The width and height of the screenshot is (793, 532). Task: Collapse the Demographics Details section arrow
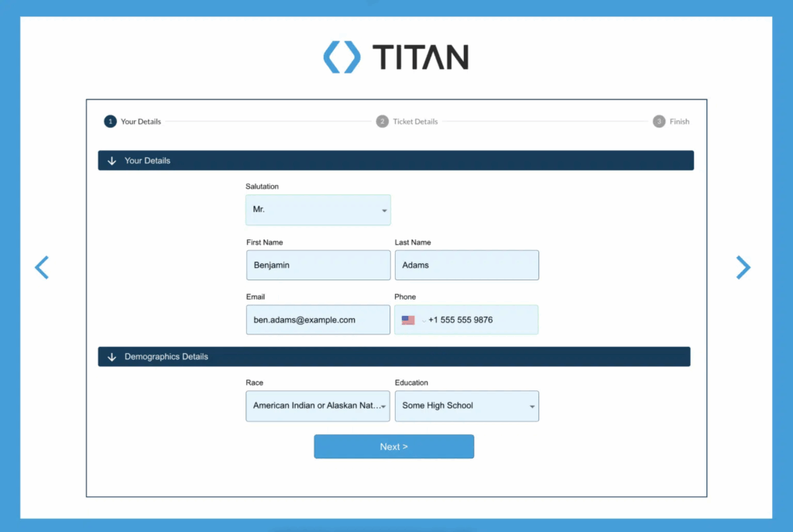tap(112, 356)
